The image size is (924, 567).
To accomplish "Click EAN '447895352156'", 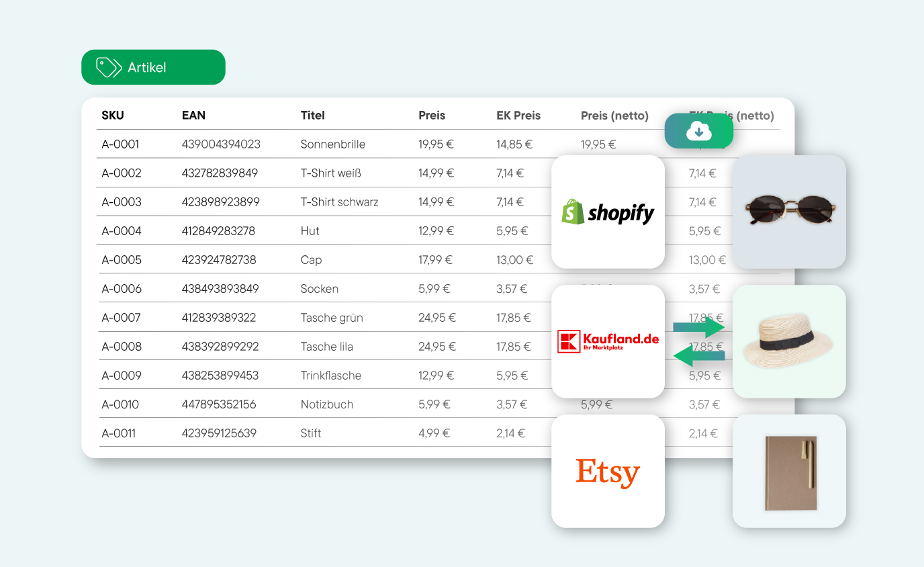I will (219, 404).
